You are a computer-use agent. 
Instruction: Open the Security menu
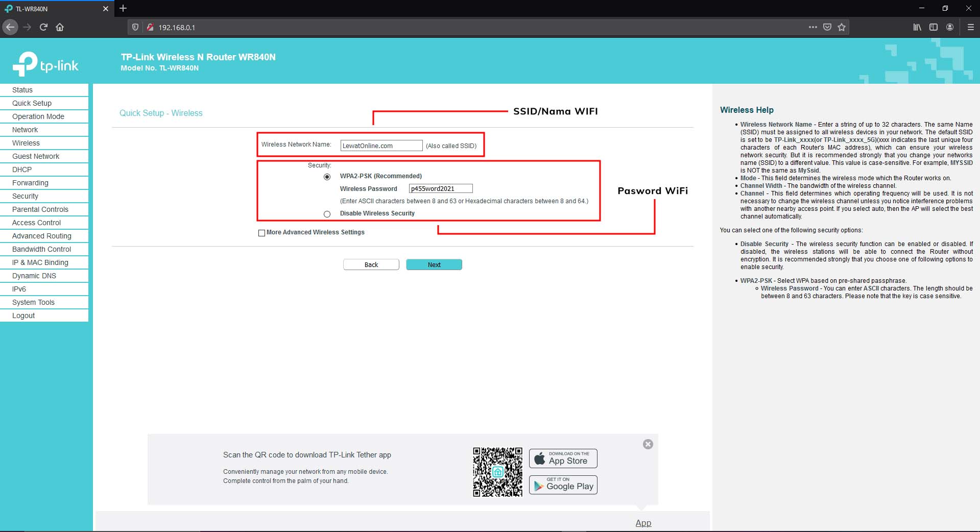[x=44, y=196]
